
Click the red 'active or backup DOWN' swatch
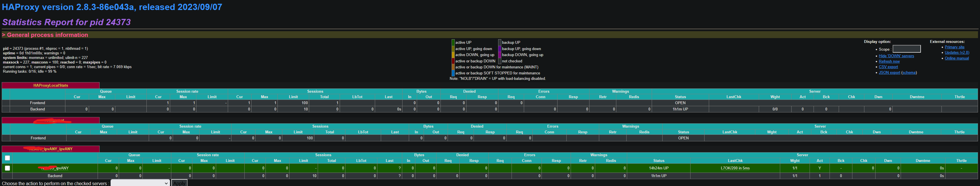click(453, 61)
